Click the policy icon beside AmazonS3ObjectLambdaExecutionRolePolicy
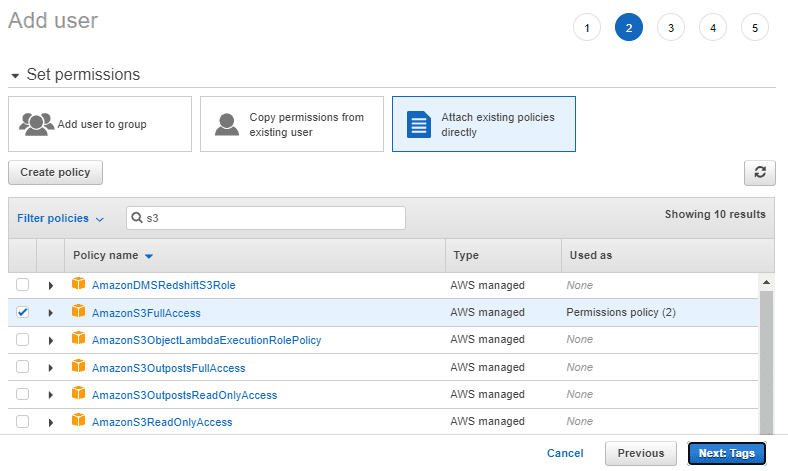 click(78, 338)
